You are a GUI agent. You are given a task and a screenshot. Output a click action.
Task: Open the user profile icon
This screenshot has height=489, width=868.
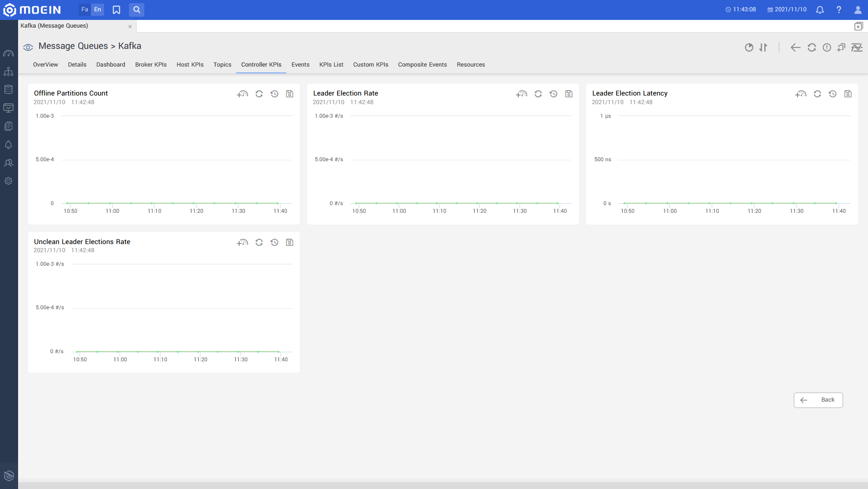858,10
